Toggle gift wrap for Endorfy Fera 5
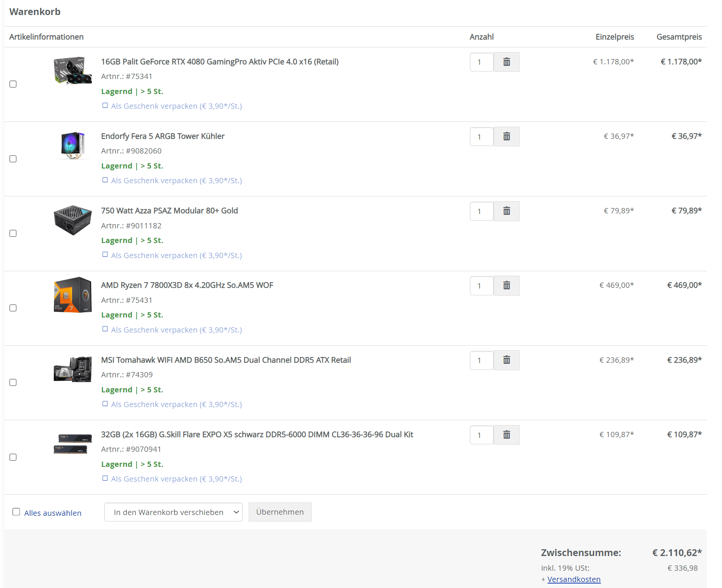Image resolution: width=722 pixels, height=588 pixels. (105, 180)
